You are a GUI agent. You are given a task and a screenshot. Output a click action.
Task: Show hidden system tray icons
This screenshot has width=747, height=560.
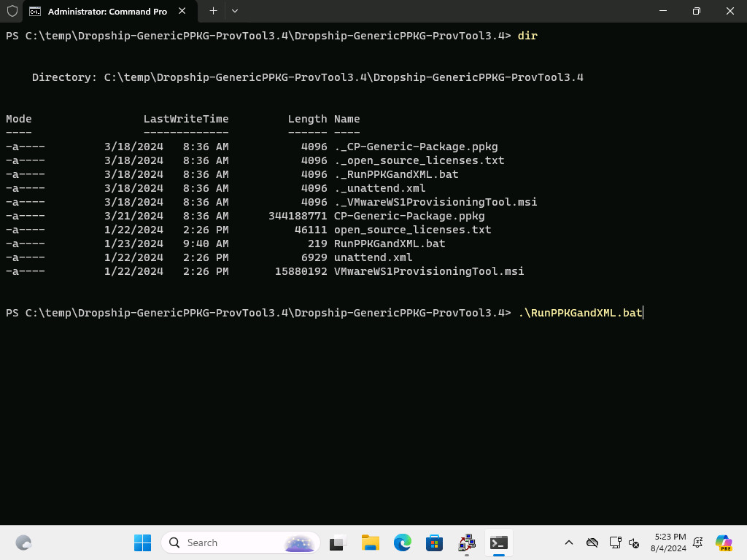[569, 542]
